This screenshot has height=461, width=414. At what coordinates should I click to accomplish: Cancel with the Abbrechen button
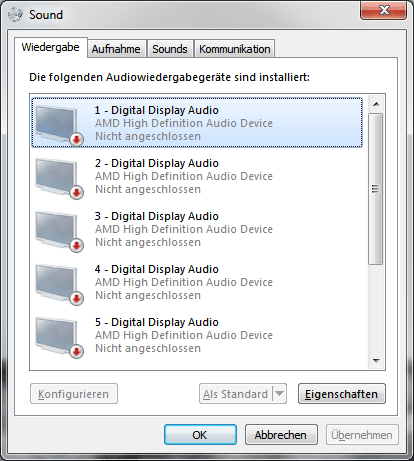click(281, 435)
